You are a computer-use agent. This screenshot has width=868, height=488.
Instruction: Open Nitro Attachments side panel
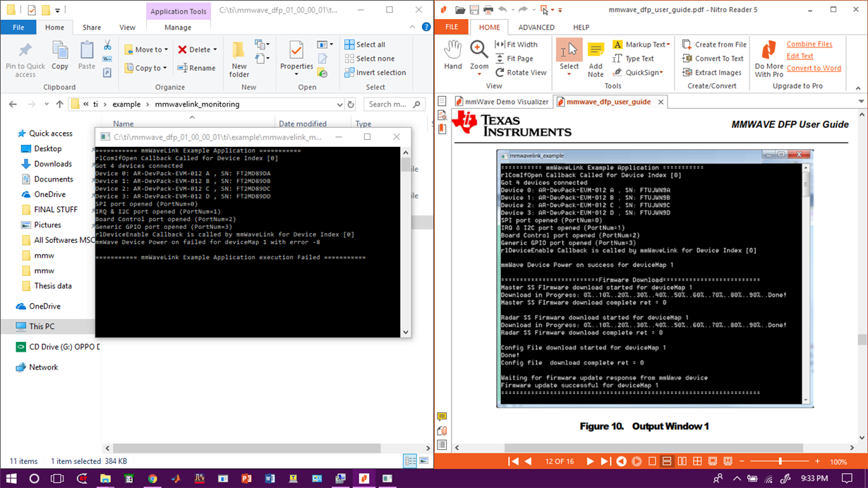pyautogui.click(x=442, y=431)
